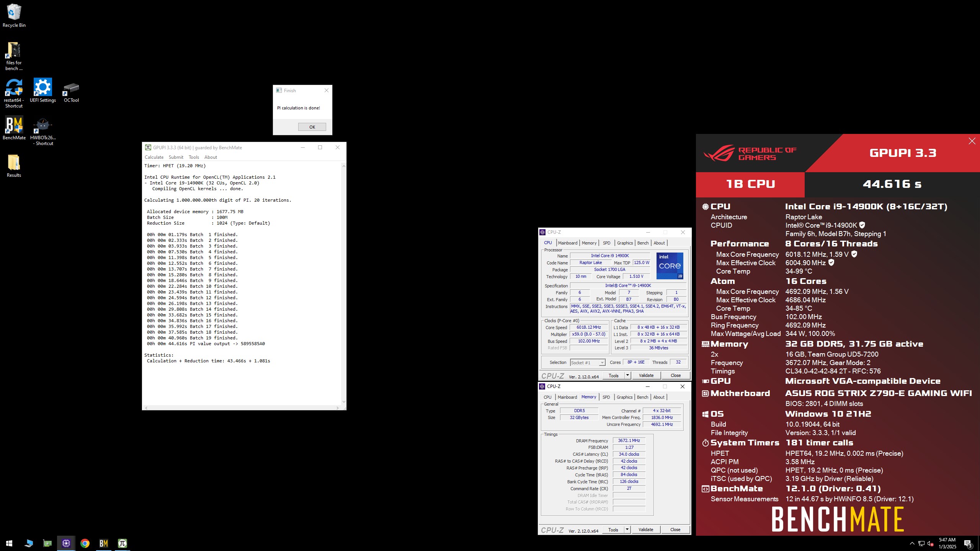The width and height of the screenshot is (980, 551).
Task: Click Tools button in lower CPU-Z
Action: [x=613, y=530]
